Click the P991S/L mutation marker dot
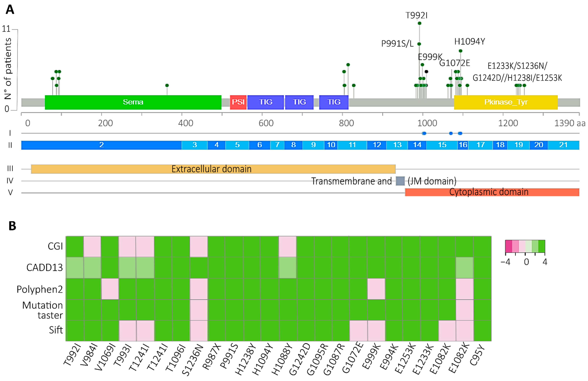Screen dimensions: 588x381 pyautogui.click(x=419, y=44)
